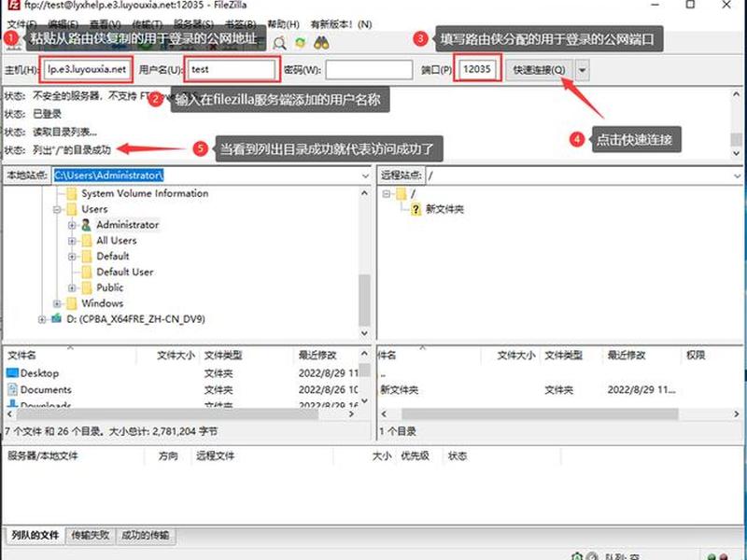
Task: Open the quick connect history dropdown arrow
Action: (x=582, y=71)
